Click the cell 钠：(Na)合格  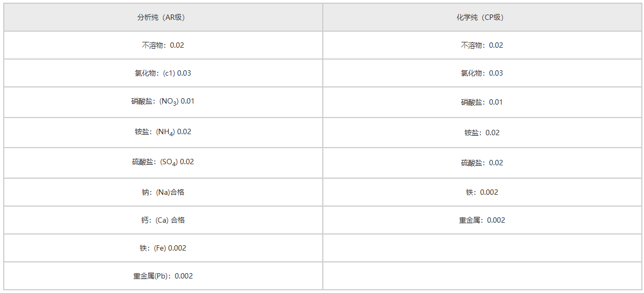[163, 192]
